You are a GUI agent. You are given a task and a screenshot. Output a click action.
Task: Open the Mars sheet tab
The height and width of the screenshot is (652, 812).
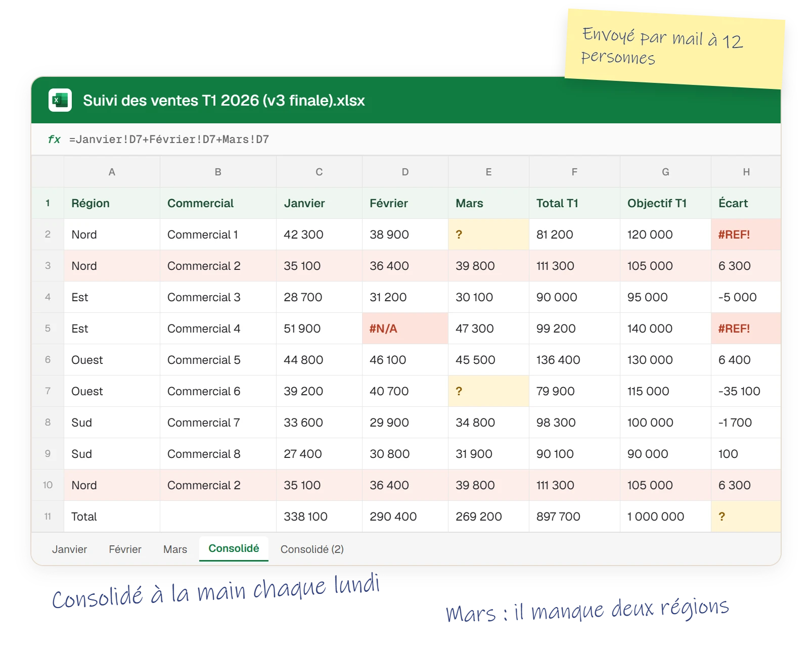click(175, 549)
